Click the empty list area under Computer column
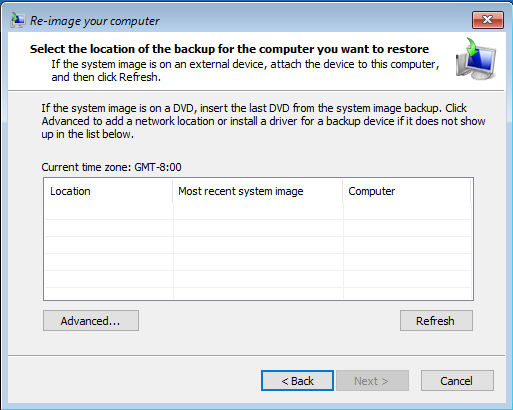Image resolution: width=513 pixels, height=410 pixels. pos(407,250)
